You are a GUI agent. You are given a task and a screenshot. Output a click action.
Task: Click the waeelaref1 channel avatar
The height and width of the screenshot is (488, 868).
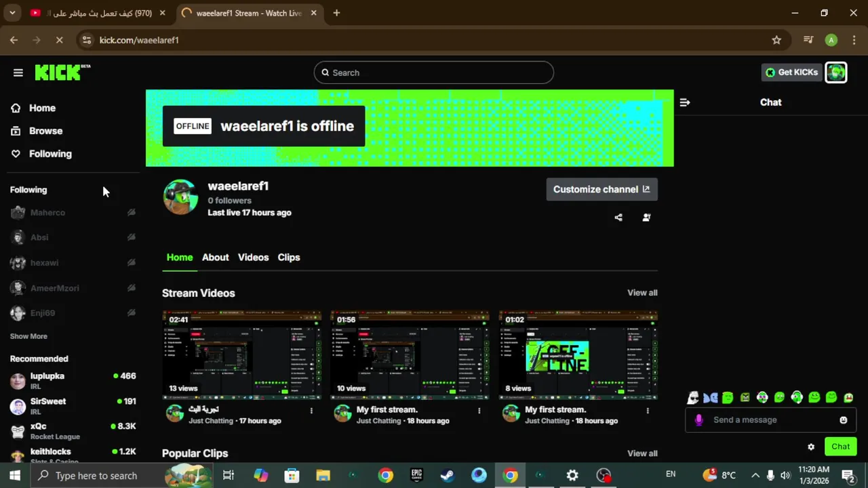click(180, 197)
